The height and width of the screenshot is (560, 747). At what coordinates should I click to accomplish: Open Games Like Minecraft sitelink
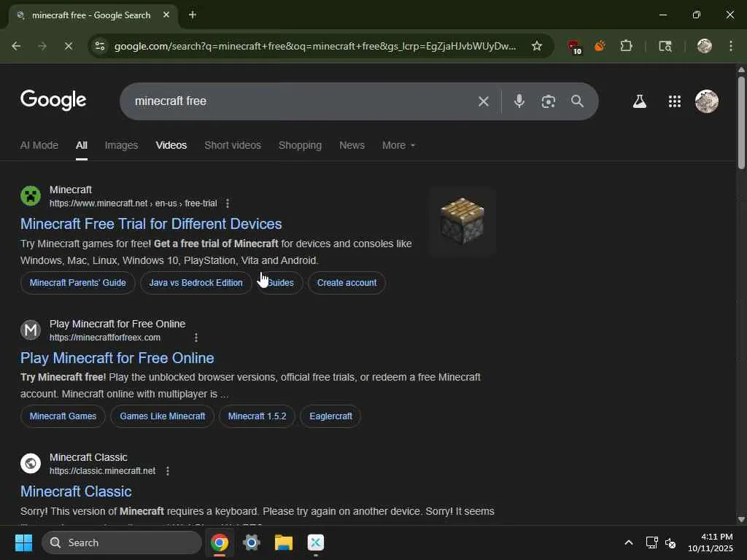[163, 416]
